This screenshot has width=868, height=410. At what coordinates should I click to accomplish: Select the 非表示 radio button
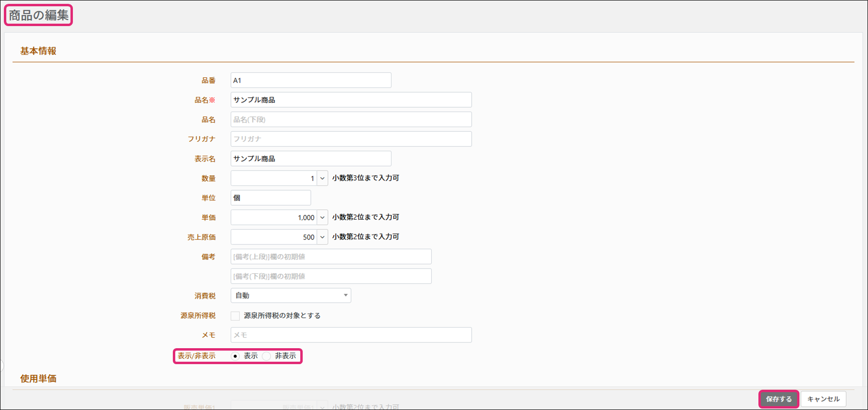[266, 356]
